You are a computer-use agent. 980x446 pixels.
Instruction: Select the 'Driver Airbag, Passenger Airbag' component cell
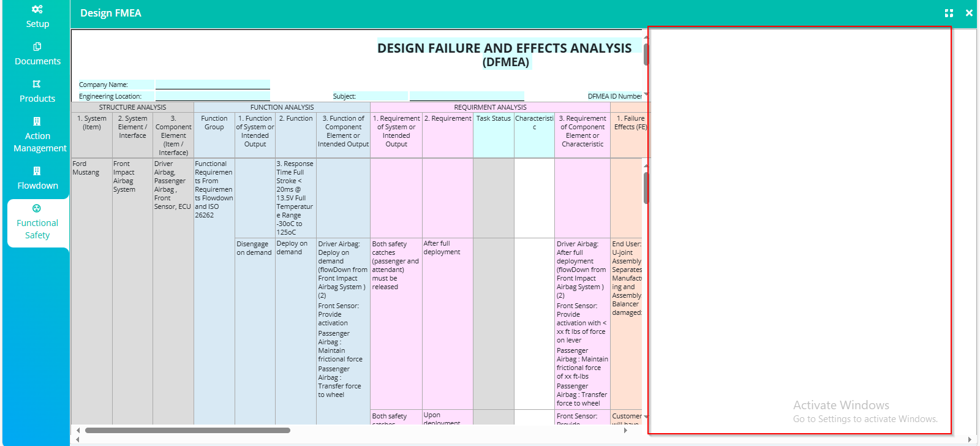click(173, 291)
